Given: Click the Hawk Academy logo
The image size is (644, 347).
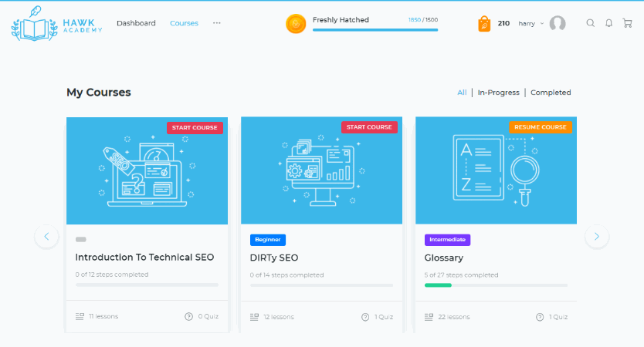Looking at the screenshot, I should coord(56,23).
